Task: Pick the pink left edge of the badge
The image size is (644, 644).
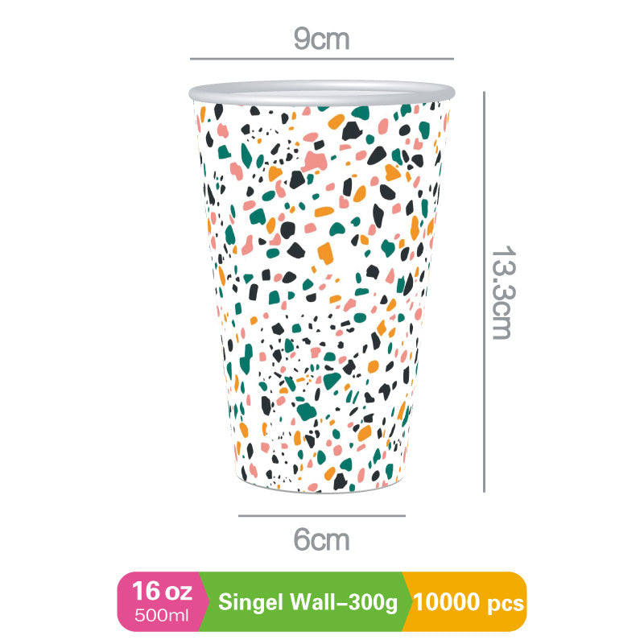Action: 123,602
